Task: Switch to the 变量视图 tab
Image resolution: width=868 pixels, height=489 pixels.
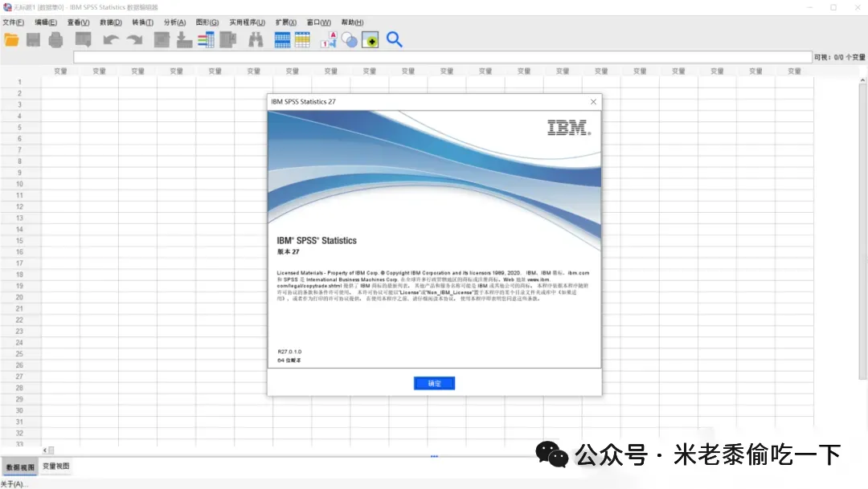Action: tap(56, 467)
